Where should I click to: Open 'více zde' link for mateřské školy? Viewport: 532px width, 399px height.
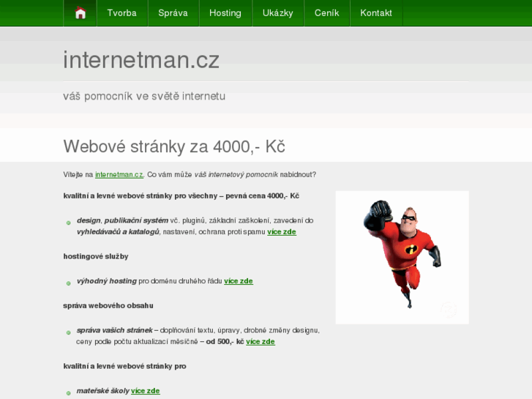pos(146,391)
